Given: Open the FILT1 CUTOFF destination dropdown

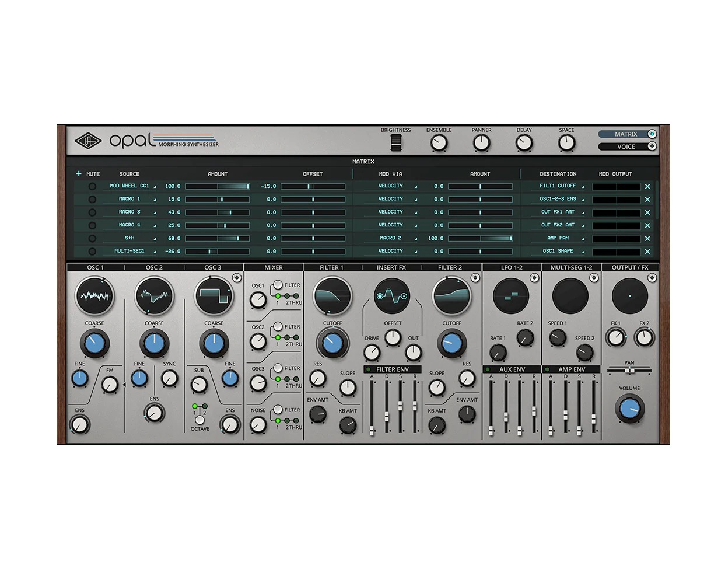Looking at the screenshot, I should [558, 186].
